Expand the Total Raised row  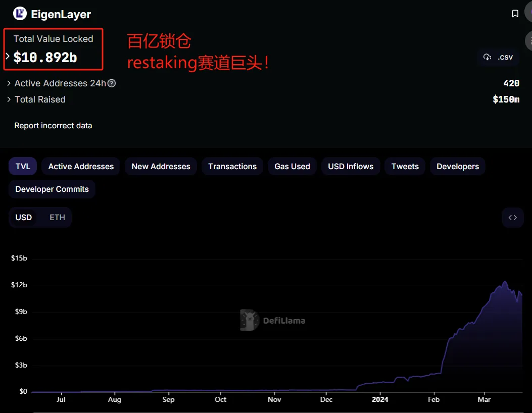[9, 99]
